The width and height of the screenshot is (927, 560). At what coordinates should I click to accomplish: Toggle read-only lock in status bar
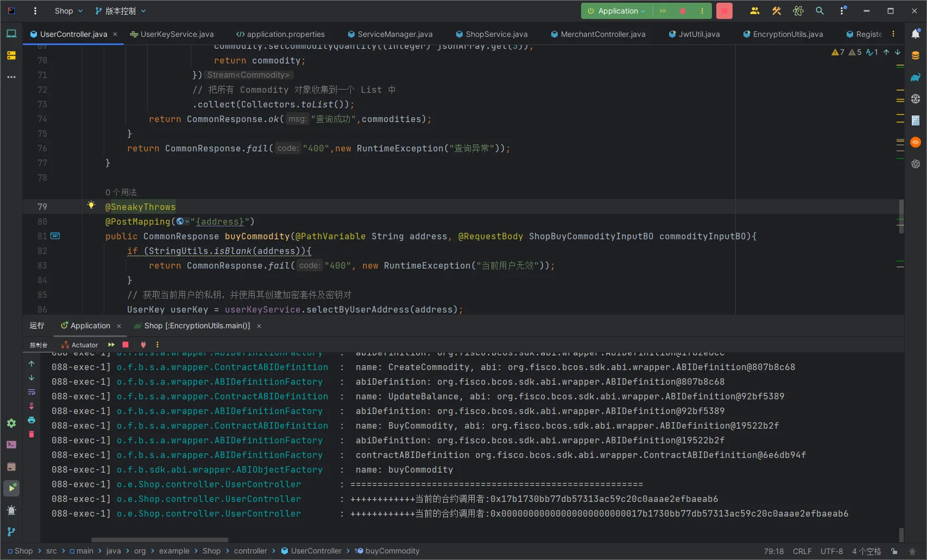click(x=894, y=551)
